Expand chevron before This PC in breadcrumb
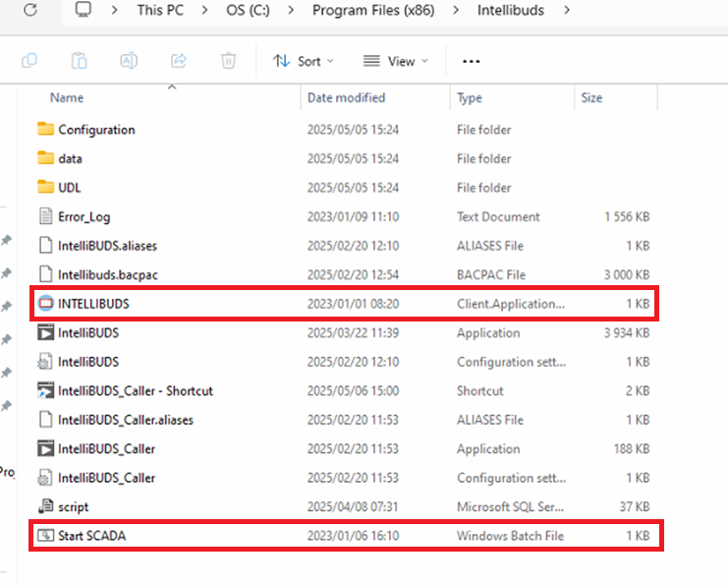Image resolution: width=728 pixels, height=586 pixels. coord(115,10)
